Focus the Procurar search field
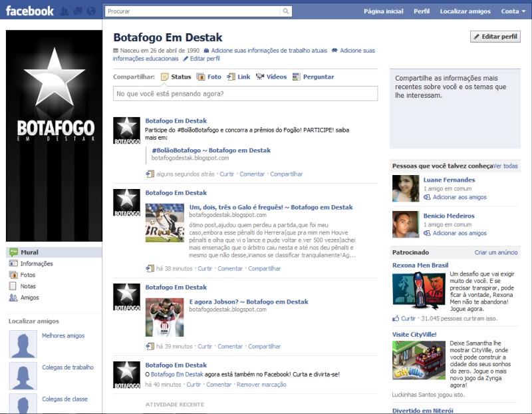The height and width of the screenshot is (414, 532). coord(194,11)
